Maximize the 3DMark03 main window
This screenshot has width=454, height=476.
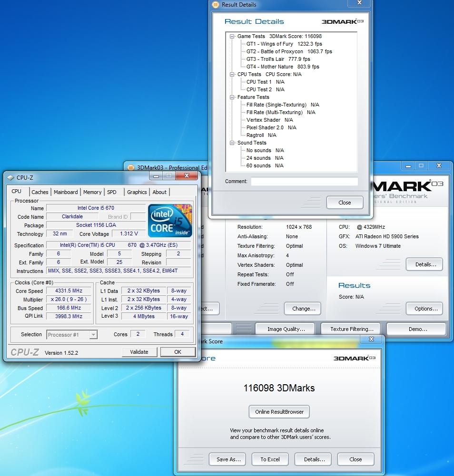tap(421, 166)
